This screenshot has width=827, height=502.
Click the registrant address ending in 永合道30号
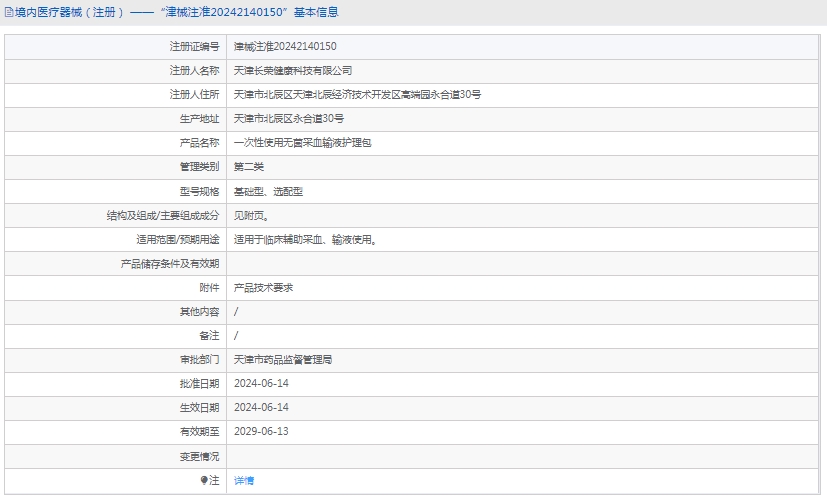pos(357,94)
